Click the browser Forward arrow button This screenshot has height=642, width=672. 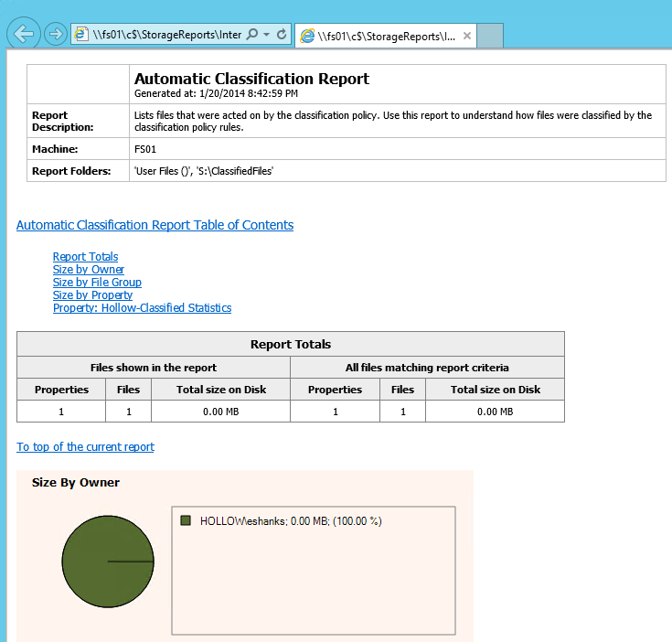55,34
